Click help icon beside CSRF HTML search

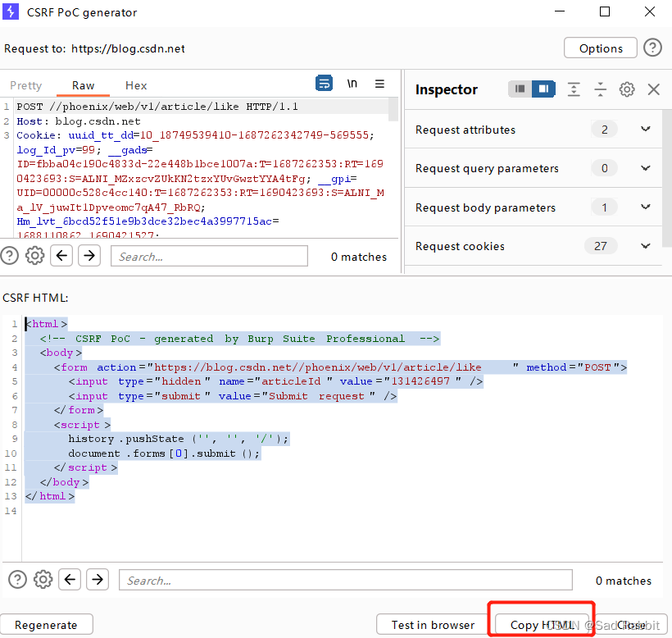(17, 580)
